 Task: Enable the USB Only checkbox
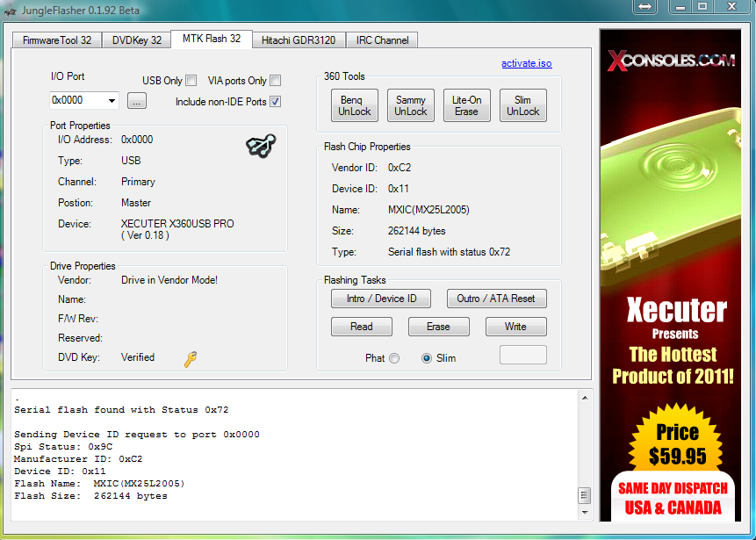191,81
